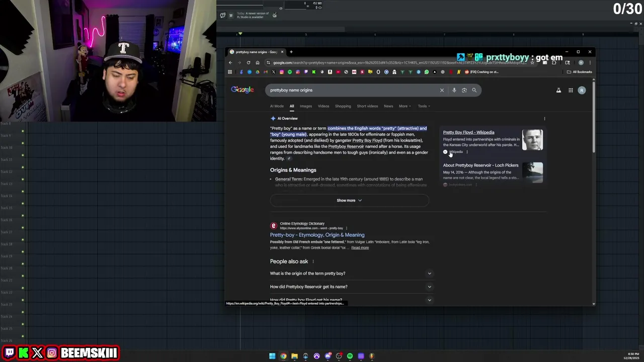
Task: Click the Chrome page scrollbar
Action: (x=594, y=118)
